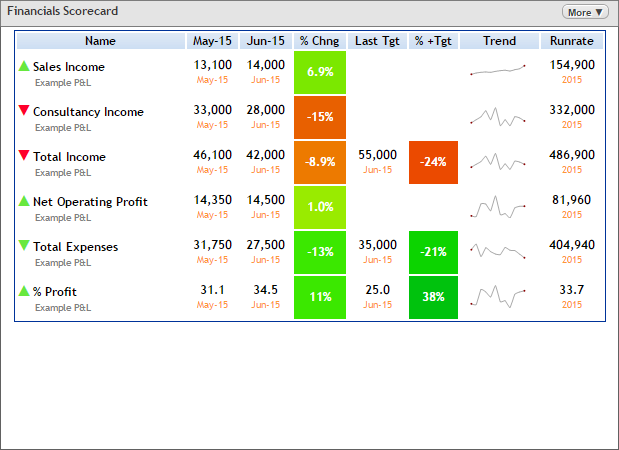Click the green up arrow beside Net Operating Profit

[x=24, y=201]
